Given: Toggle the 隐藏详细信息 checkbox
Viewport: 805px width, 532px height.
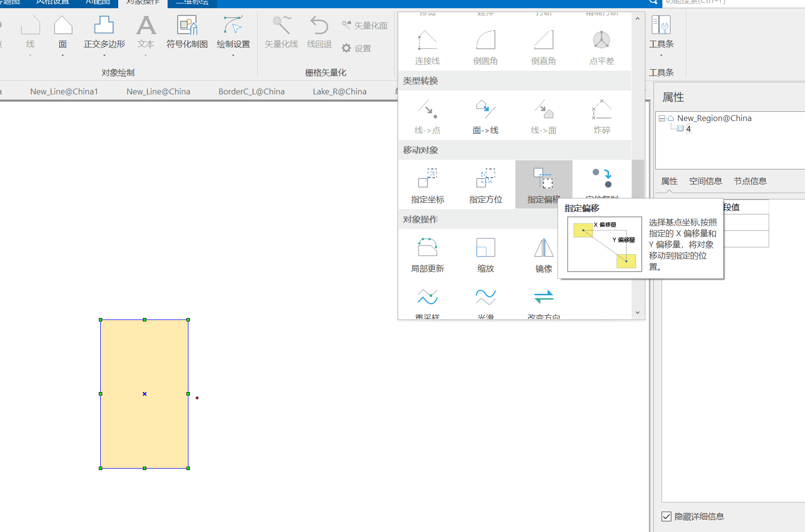Looking at the screenshot, I should pos(666,517).
